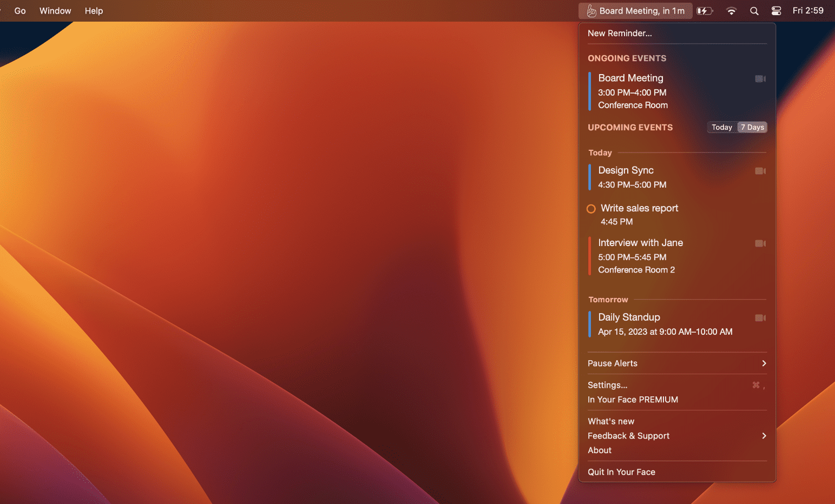Click the Daily Standup video camera icon

[760, 318]
